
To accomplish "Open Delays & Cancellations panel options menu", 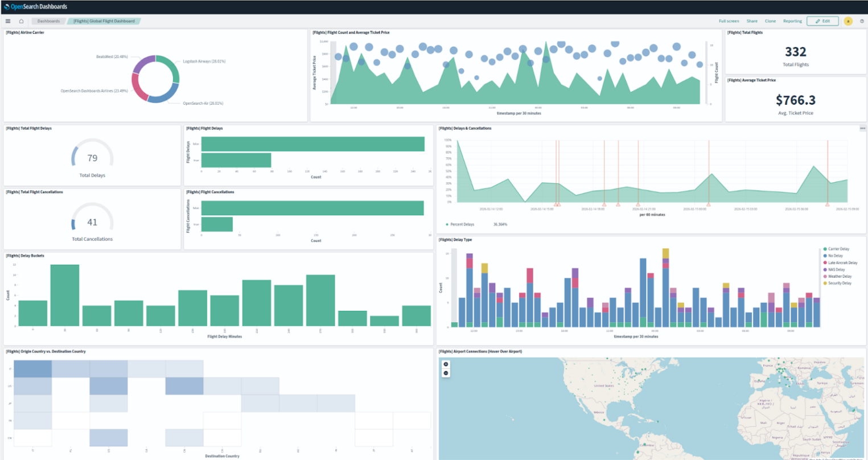I will coord(862,129).
